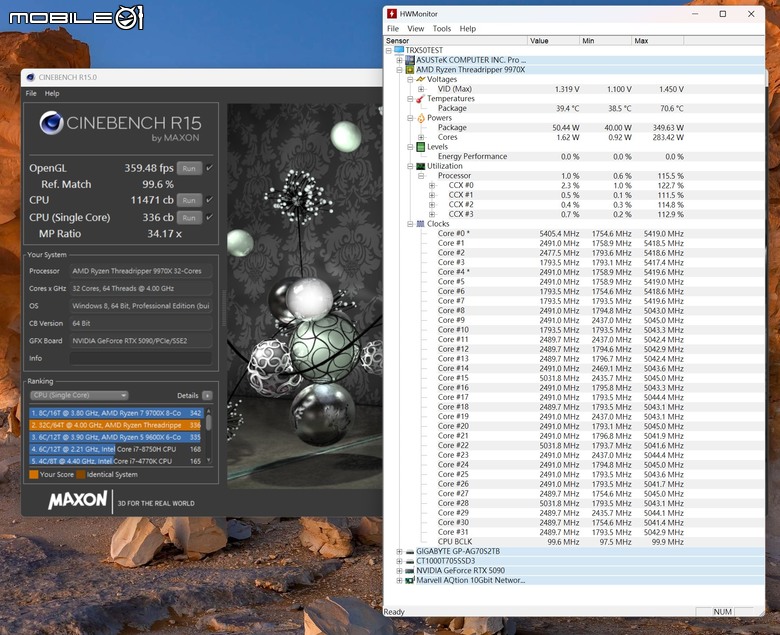Click the Cinebench R15 title bar icon
This screenshot has height=635, width=780.
point(30,77)
